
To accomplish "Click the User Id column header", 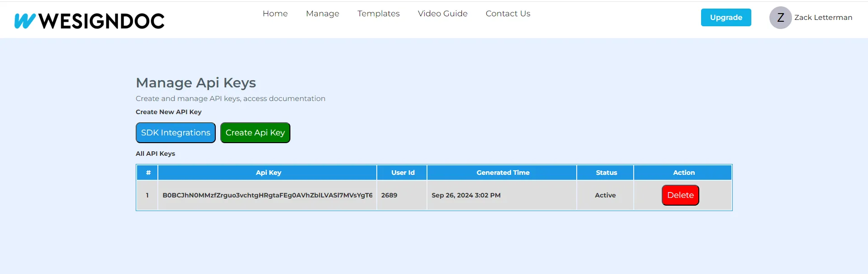I will (x=403, y=173).
